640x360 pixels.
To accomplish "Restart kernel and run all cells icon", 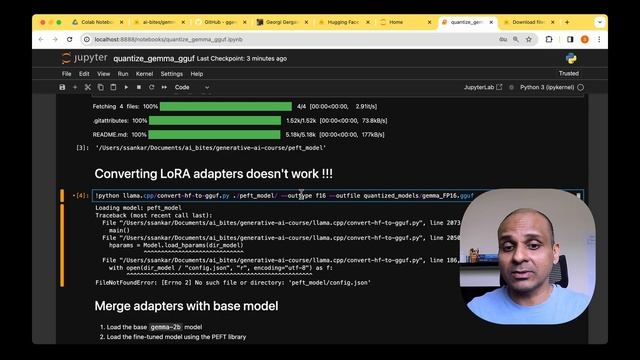I will pos(164,87).
